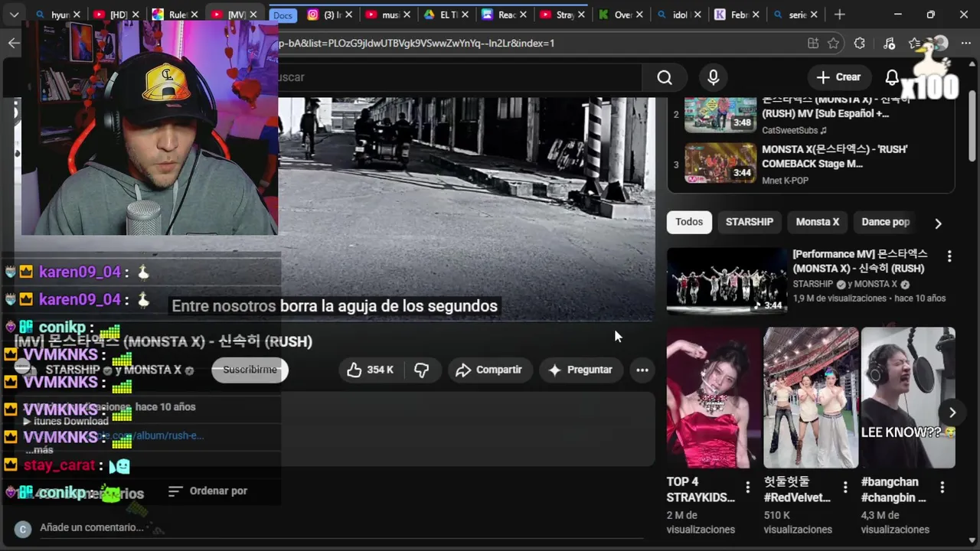Show more filter chips with right arrow

[x=938, y=223]
